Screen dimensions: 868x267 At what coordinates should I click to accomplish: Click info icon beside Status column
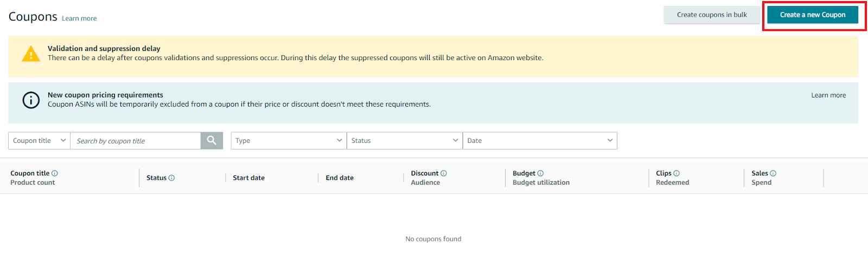point(171,178)
